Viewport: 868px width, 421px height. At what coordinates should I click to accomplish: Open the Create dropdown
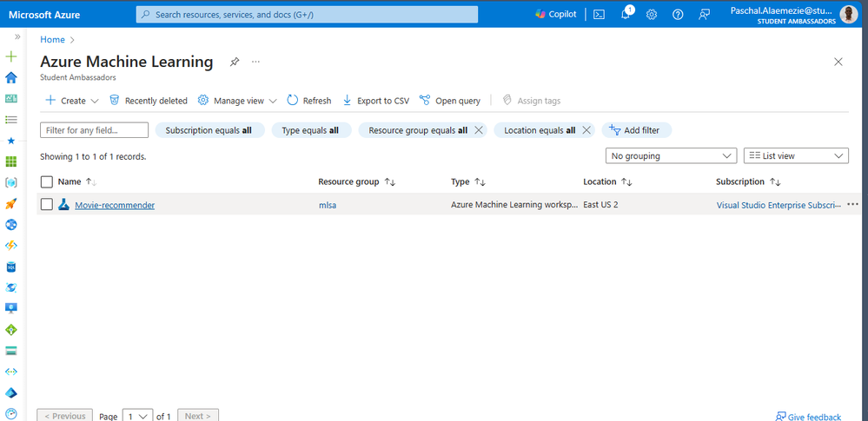click(72, 101)
